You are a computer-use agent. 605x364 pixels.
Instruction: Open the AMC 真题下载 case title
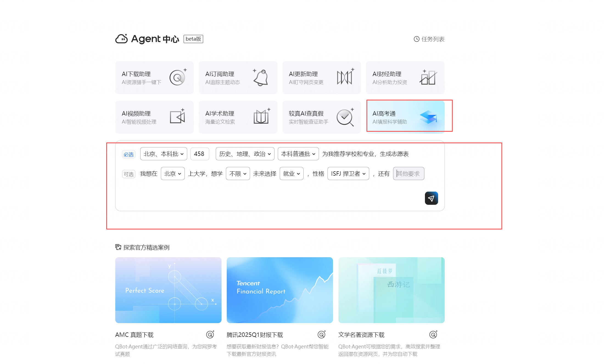coord(135,335)
